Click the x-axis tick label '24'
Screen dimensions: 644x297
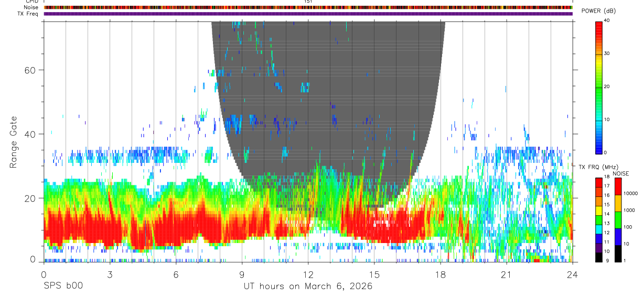click(572, 274)
